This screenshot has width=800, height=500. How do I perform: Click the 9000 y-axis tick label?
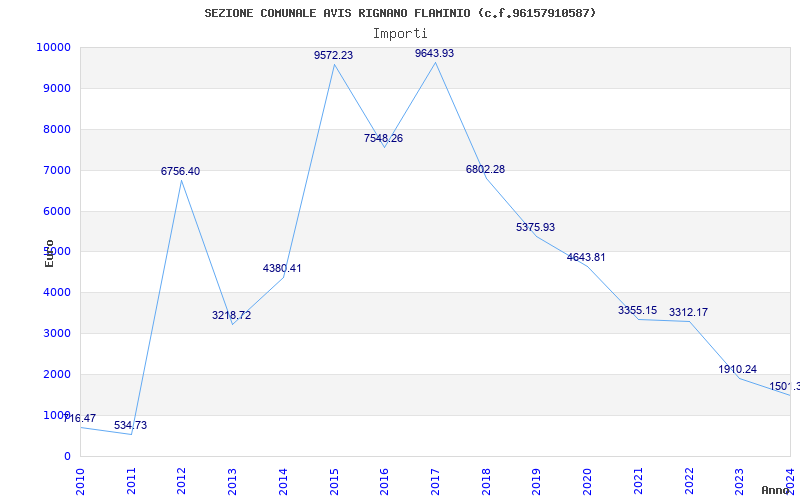pyautogui.click(x=56, y=88)
